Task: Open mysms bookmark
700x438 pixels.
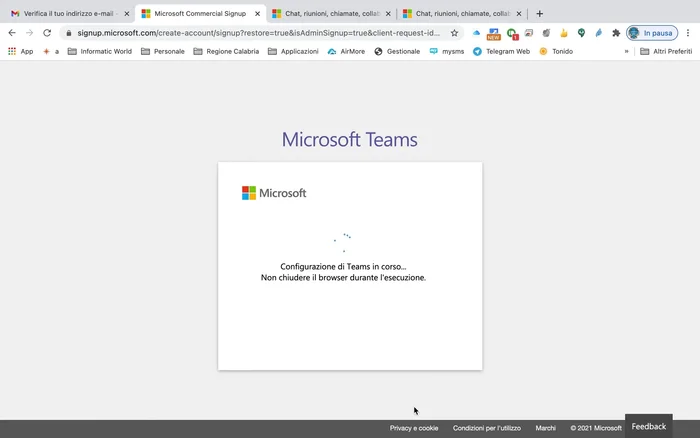Action: point(446,51)
